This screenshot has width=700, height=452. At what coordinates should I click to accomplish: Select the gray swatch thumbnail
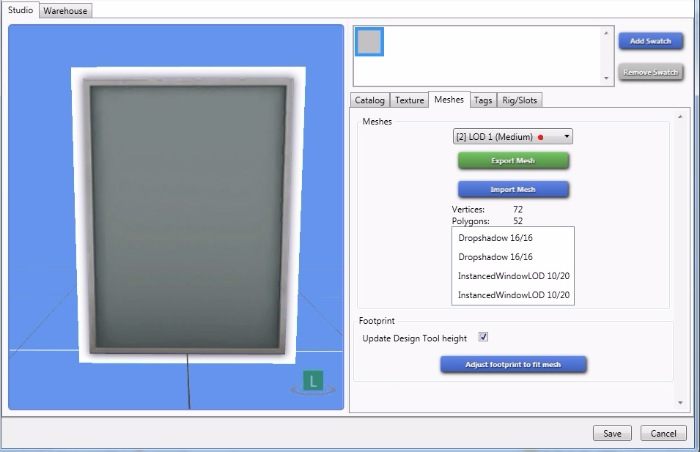click(x=370, y=41)
